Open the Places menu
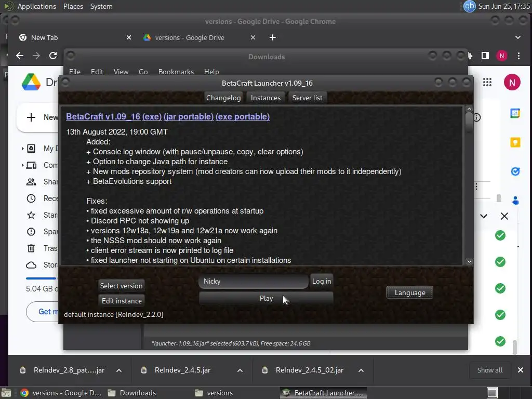532x399 pixels. (x=73, y=6)
